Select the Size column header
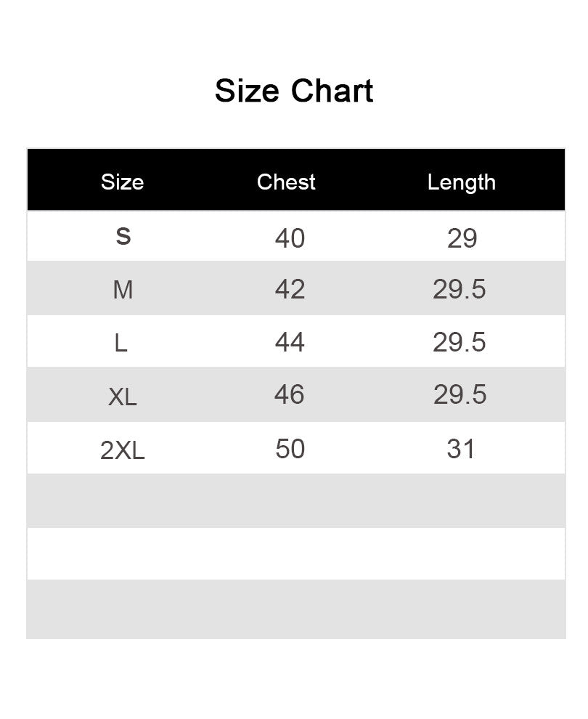 [123, 182]
